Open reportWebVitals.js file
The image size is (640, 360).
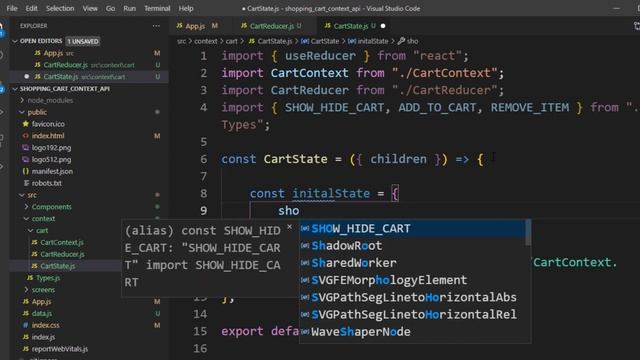60,349
